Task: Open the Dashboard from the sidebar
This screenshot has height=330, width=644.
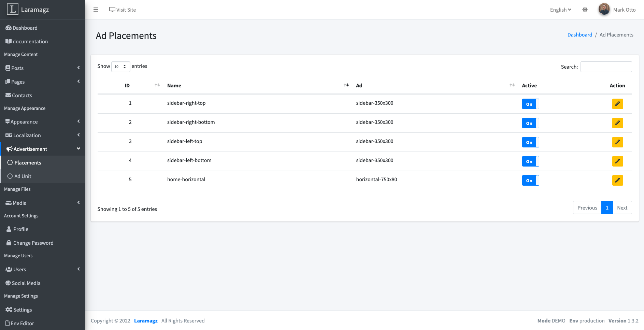Action: click(25, 28)
